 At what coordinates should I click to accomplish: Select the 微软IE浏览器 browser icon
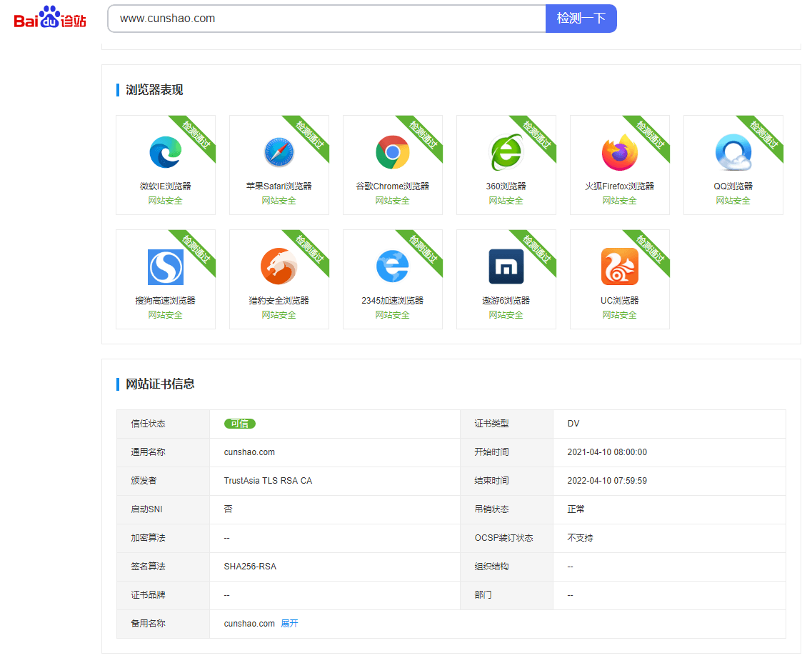tap(165, 151)
